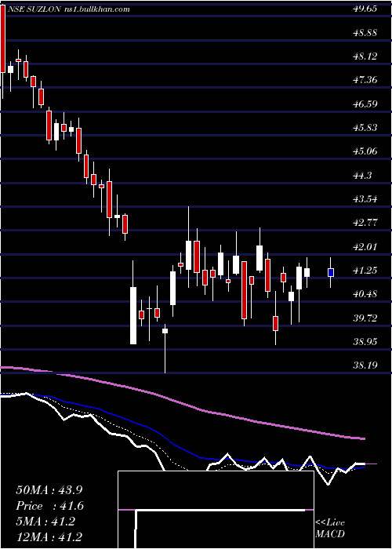The width and height of the screenshot is (392, 549).
Task: Click the <<Live MACD label
Action: pyautogui.click(x=330, y=529)
